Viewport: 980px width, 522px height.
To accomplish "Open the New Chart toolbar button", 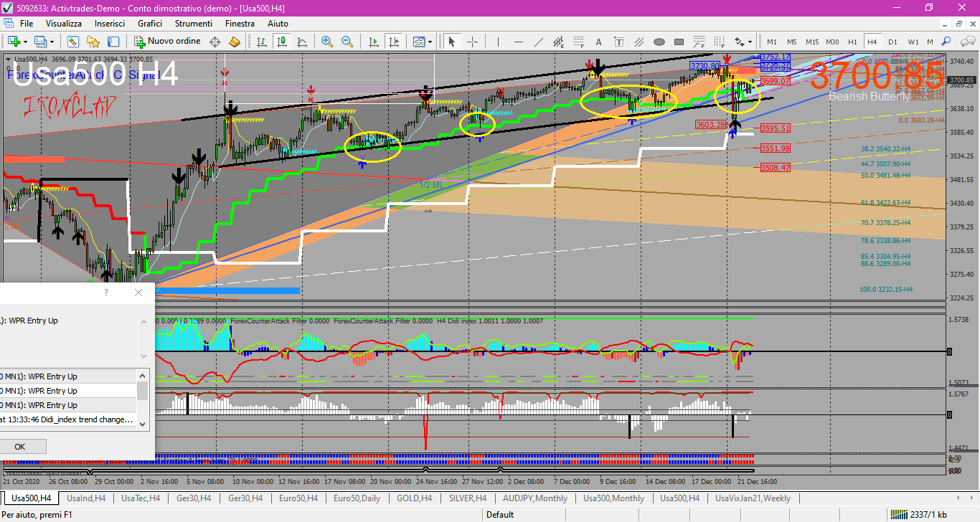I will point(14,42).
